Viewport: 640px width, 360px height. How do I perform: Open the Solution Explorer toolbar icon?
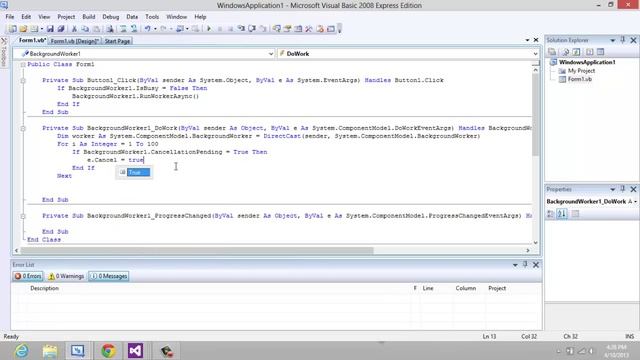(x=276, y=29)
